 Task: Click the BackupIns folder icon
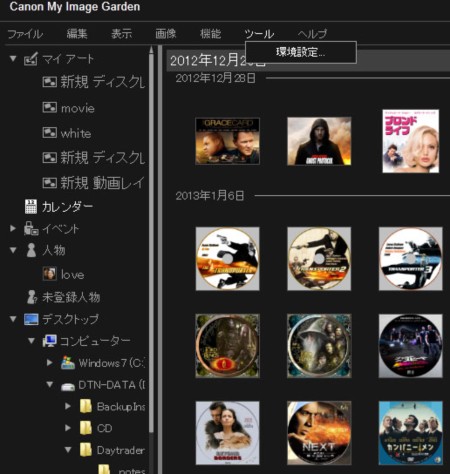pyautogui.click(x=86, y=406)
